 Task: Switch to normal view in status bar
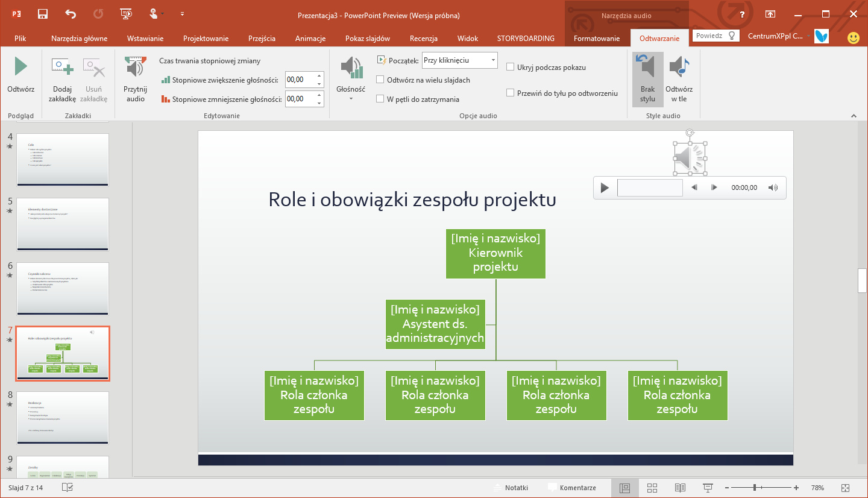[624, 488]
